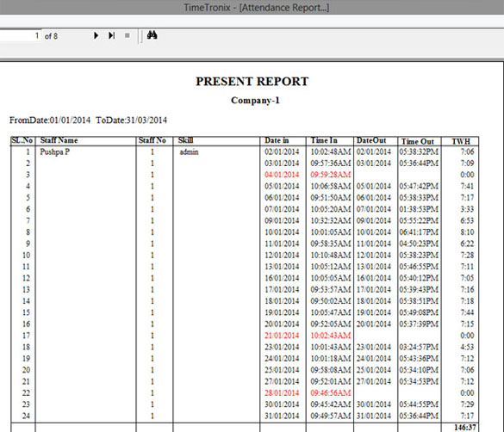Click TWH value 7:41

467,187
